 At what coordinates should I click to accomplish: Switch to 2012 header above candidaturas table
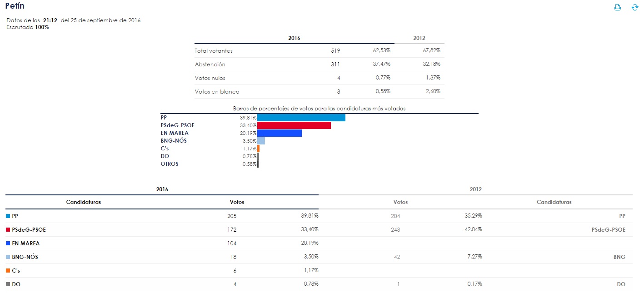(x=475, y=189)
